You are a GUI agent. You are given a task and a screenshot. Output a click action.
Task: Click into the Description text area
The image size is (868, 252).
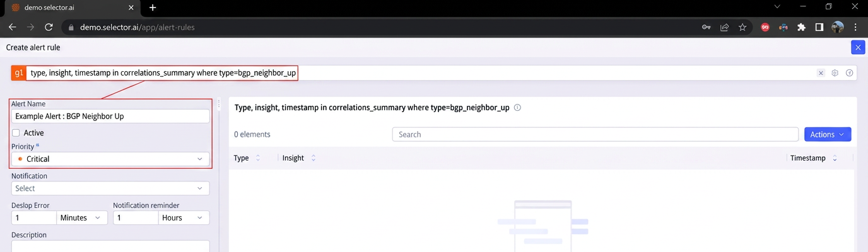click(x=110, y=246)
